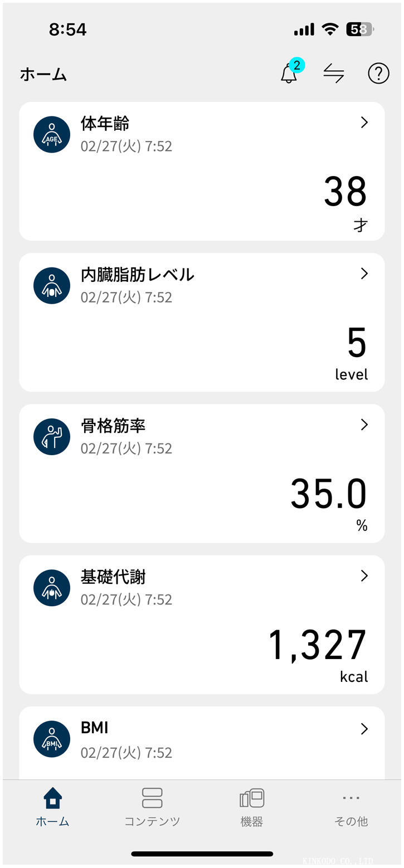The width and height of the screenshot is (404, 868).
Task: Select the ホーム tab in bottom bar
Action: [x=52, y=807]
